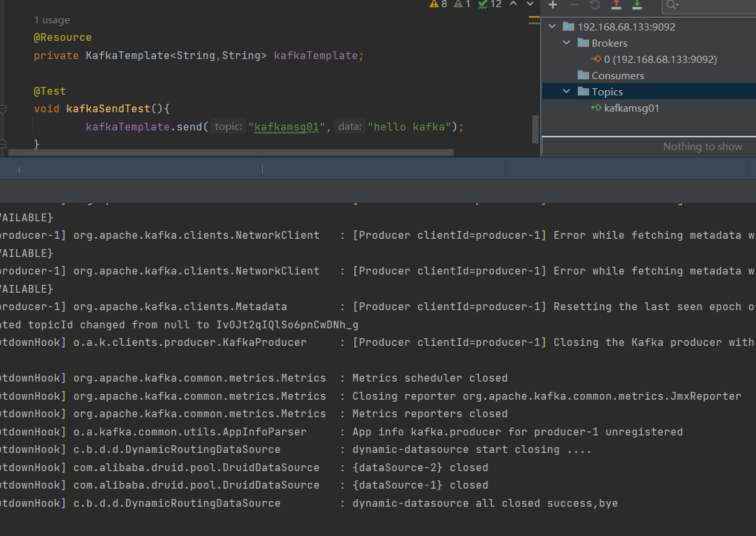Select the kafkamsg01 topic
Viewport: 756px width, 536px height.
(x=631, y=108)
